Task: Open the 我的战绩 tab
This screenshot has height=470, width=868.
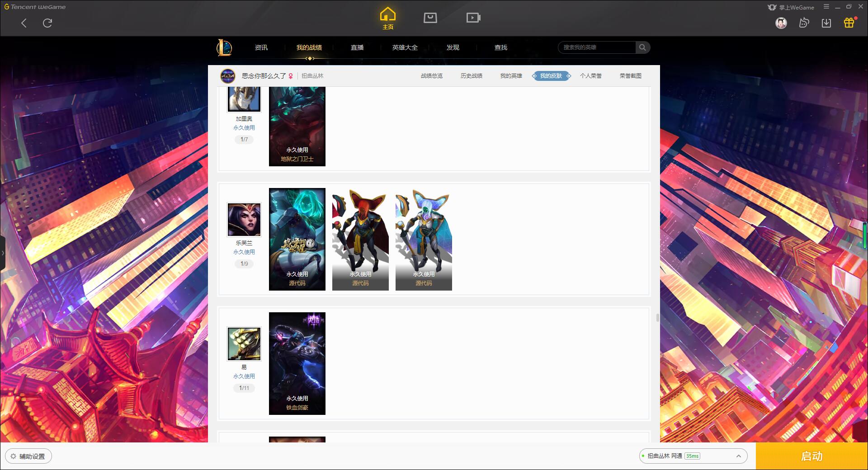Action: 309,47
